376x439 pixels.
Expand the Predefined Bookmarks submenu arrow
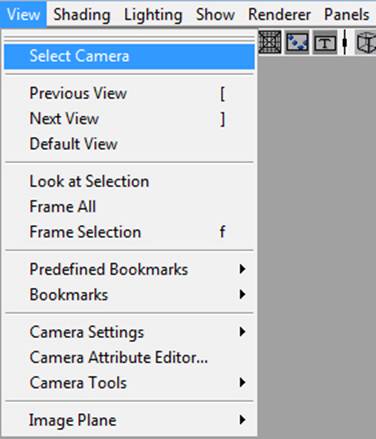[243, 269]
